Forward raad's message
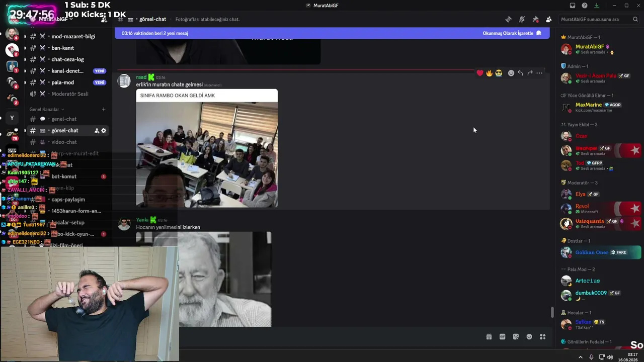This screenshot has height=362, width=644. [530, 73]
